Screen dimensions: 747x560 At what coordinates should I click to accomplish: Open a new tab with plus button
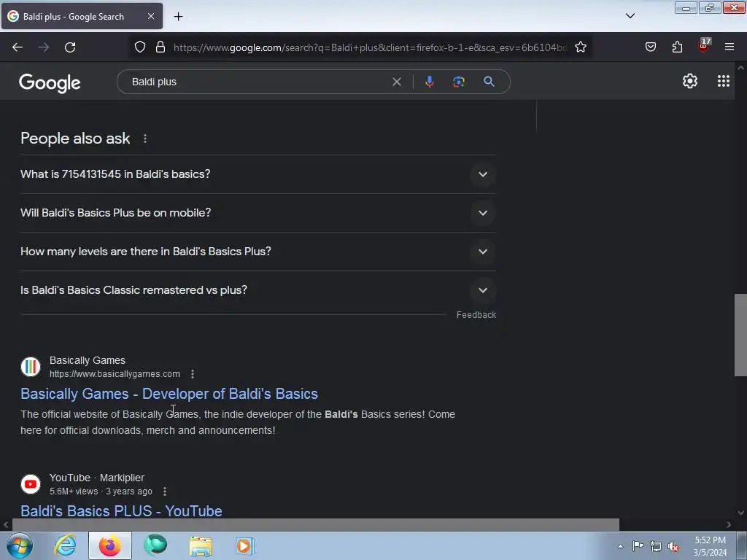(x=178, y=17)
